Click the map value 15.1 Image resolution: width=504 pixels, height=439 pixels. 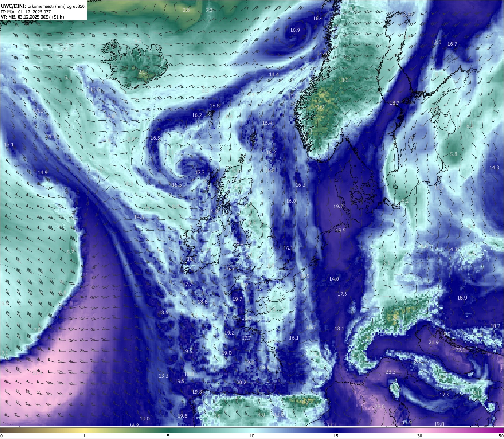(x=9, y=145)
